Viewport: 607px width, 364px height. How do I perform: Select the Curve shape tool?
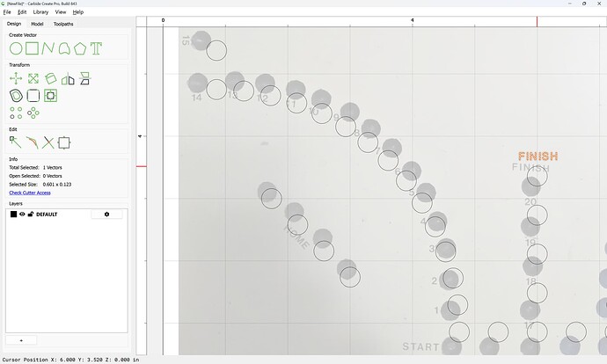(x=64, y=48)
